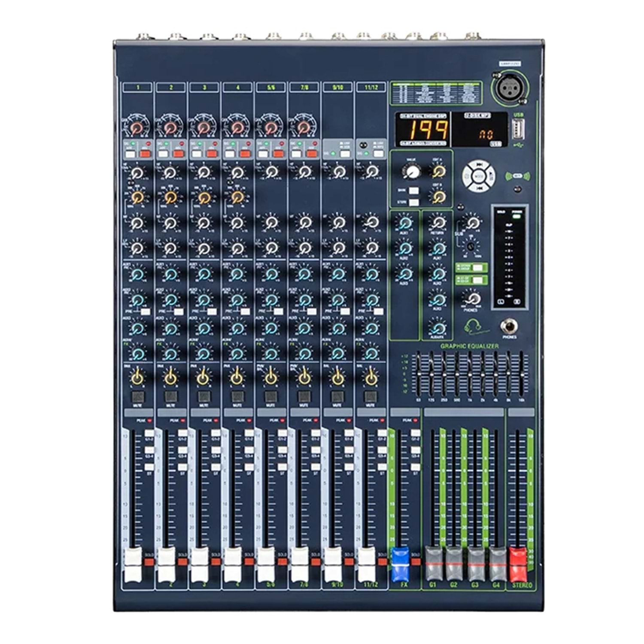Click the white VALUE knob in DSP section
Viewport: 644px width, 644px height.
point(412,172)
